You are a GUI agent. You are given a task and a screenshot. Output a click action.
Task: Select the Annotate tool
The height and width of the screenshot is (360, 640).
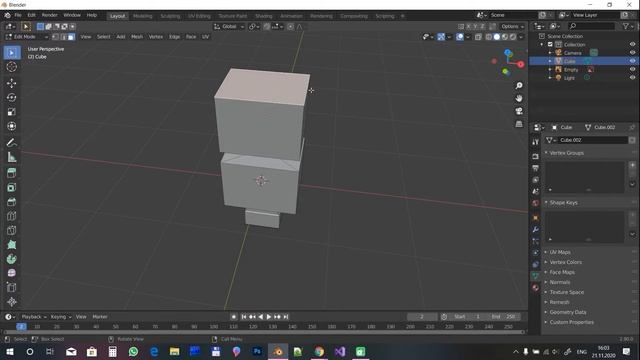point(11,142)
